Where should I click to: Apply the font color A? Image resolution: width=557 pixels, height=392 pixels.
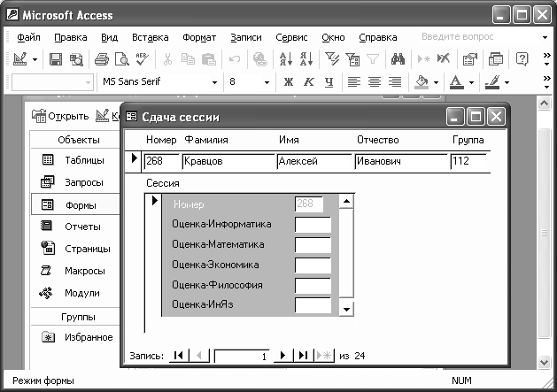point(457,82)
